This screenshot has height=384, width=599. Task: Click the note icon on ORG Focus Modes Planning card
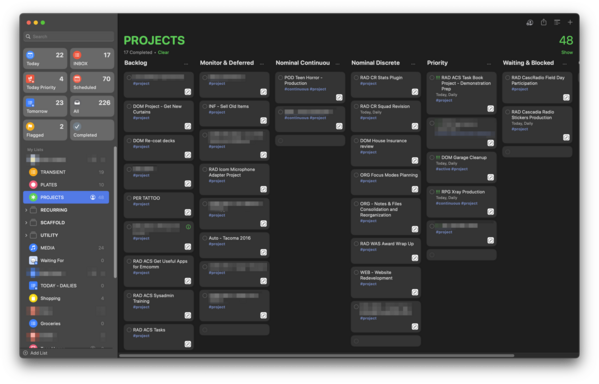coord(415,189)
